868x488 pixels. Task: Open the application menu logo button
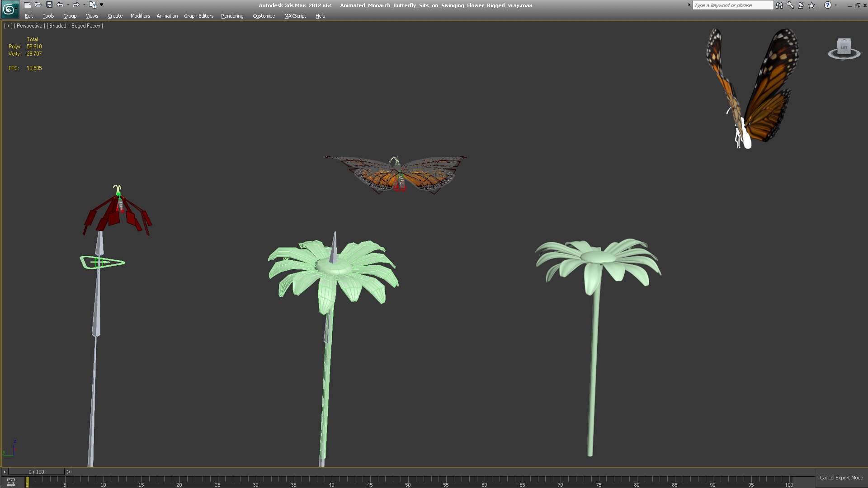9,9
